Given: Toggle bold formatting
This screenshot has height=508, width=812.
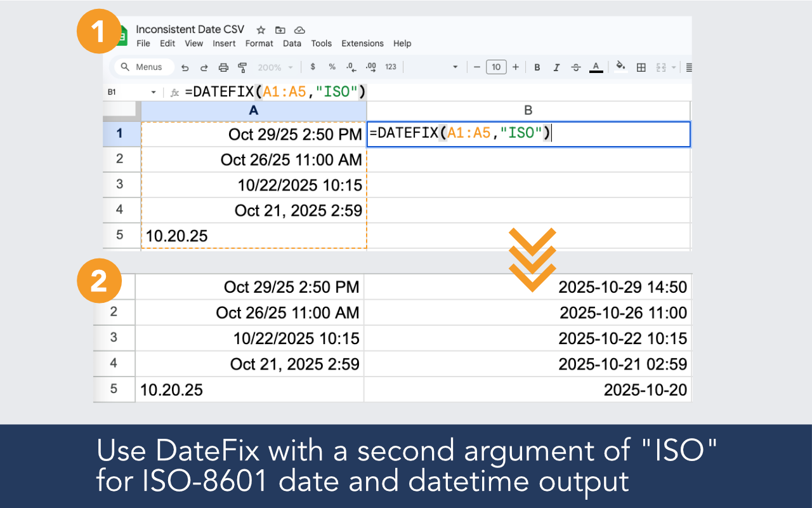Looking at the screenshot, I should pyautogui.click(x=537, y=67).
